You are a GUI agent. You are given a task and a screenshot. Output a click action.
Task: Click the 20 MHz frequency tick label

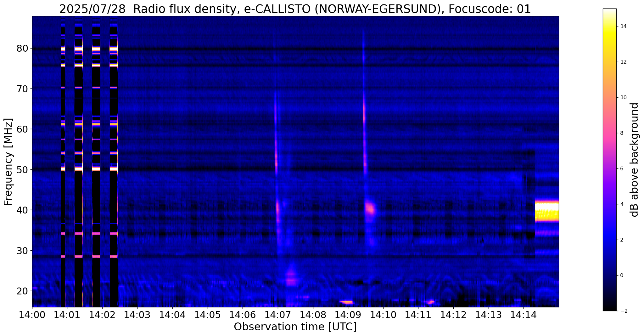tap(22, 291)
